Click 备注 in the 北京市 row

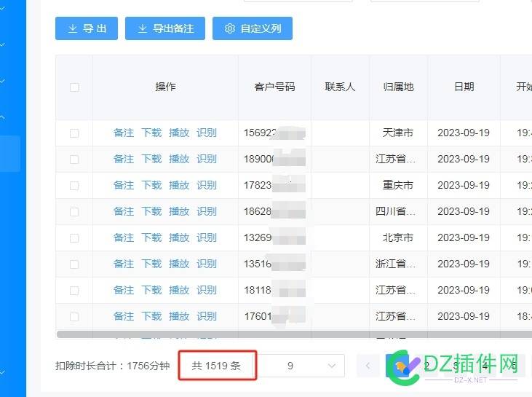pyautogui.click(x=124, y=237)
